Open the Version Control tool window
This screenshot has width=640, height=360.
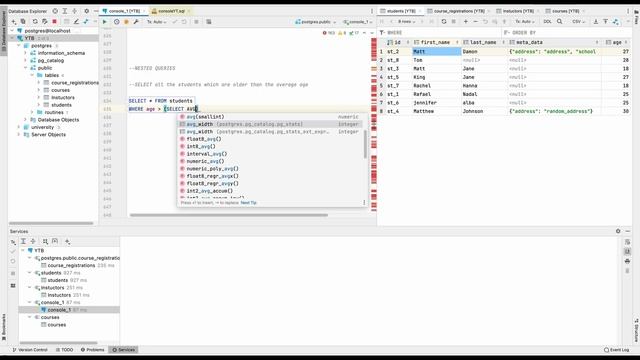click(x=30, y=350)
